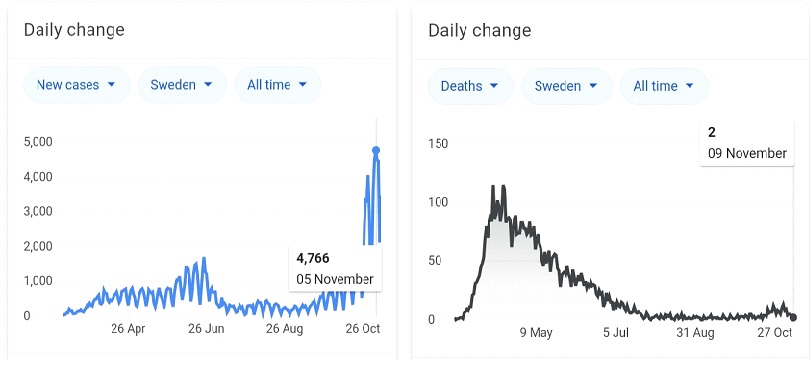Select the 09 November deaths data point
This screenshot has width=810, height=380.
pos(793,318)
